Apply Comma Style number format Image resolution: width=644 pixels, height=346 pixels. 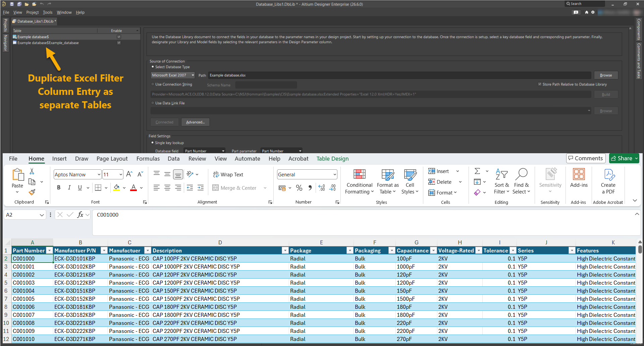[310, 188]
